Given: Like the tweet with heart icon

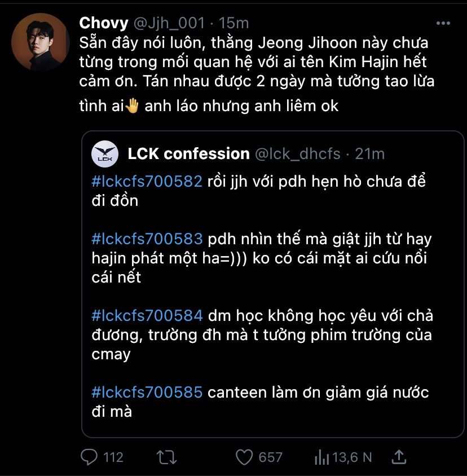Looking at the screenshot, I should pos(244,456).
